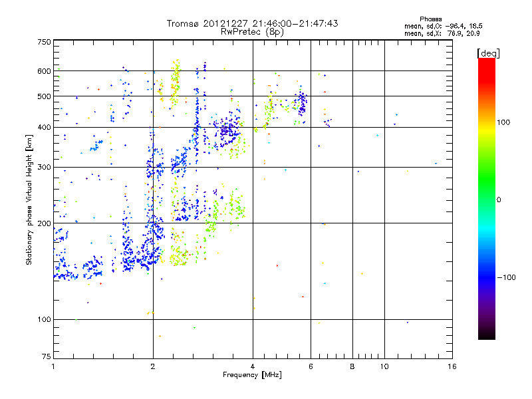Click the colorbar tick label '-100'
The image size is (532, 399).
click(506, 277)
